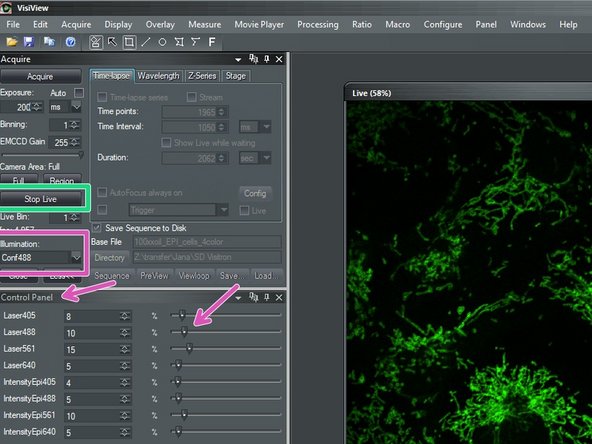Adjust EMCCD Gain spinner arrows
The width and height of the screenshot is (592, 444).
coord(75,142)
